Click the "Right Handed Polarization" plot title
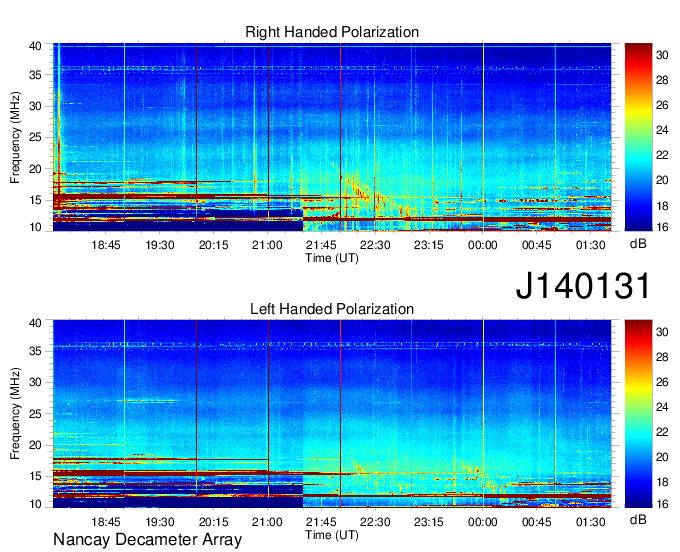Screen dimensions: 680x552 pyautogui.click(x=332, y=32)
